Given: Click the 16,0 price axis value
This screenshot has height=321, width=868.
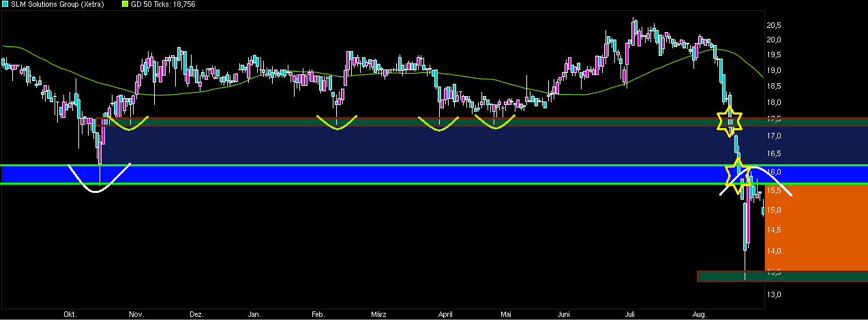Looking at the screenshot, I should (774, 173).
